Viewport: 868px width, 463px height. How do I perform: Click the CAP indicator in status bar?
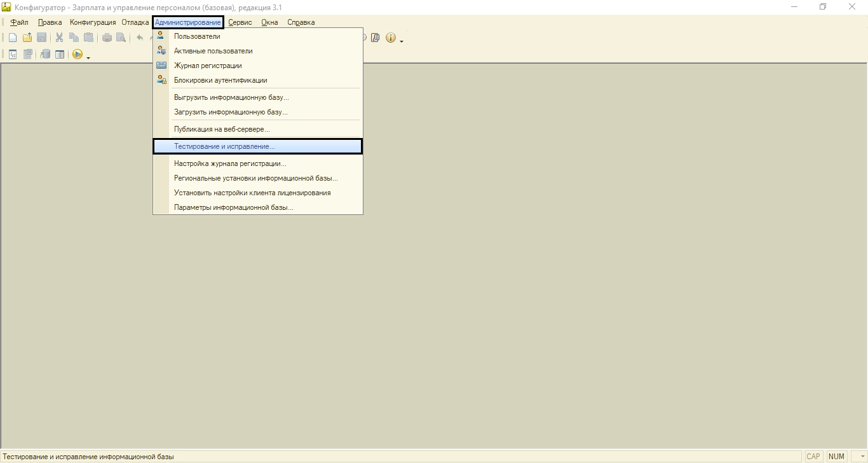pyautogui.click(x=813, y=457)
